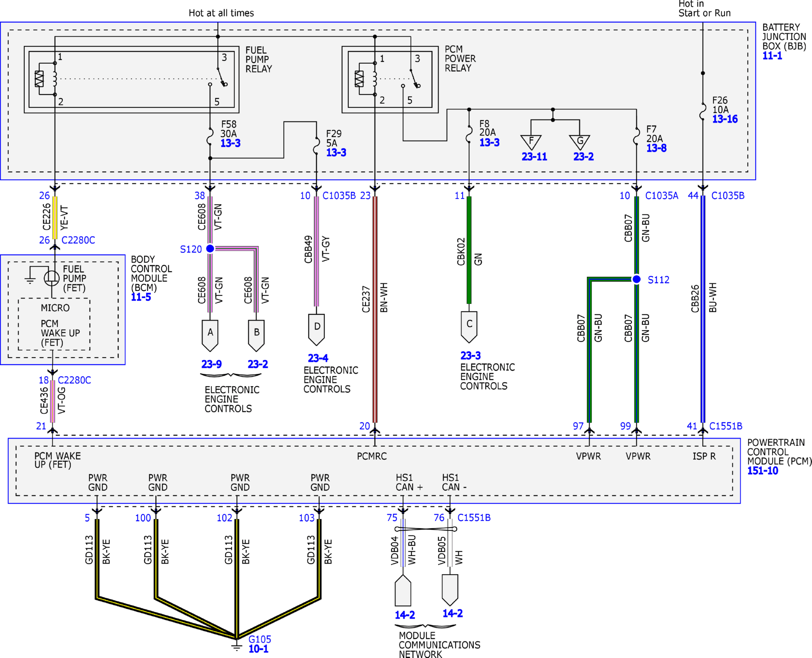Image resolution: width=812 pixels, height=658 pixels.
Task: Select the C2280C connector label at pin 26
Action: coord(78,240)
